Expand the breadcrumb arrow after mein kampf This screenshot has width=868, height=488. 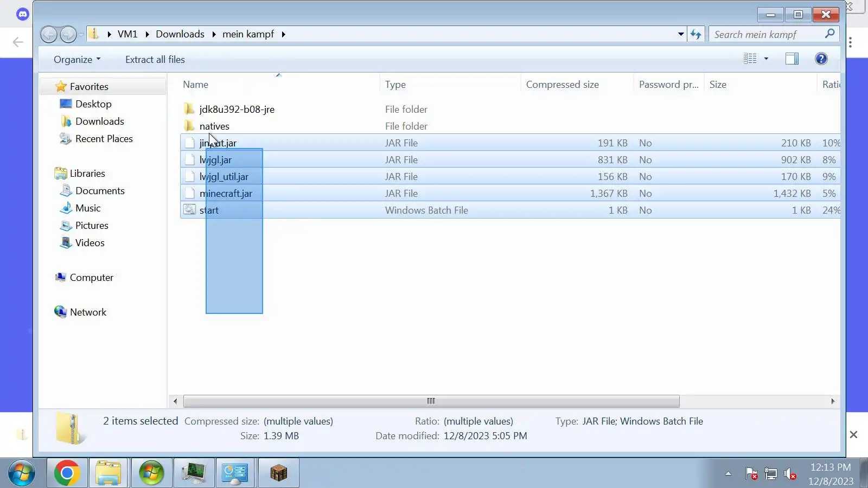tap(283, 34)
